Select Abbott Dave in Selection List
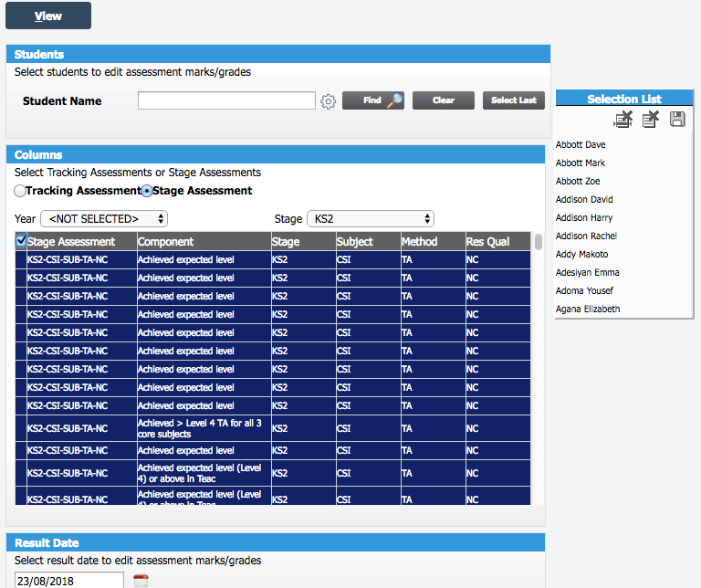Viewport: 701px width, 588px height. [x=581, y=144]
